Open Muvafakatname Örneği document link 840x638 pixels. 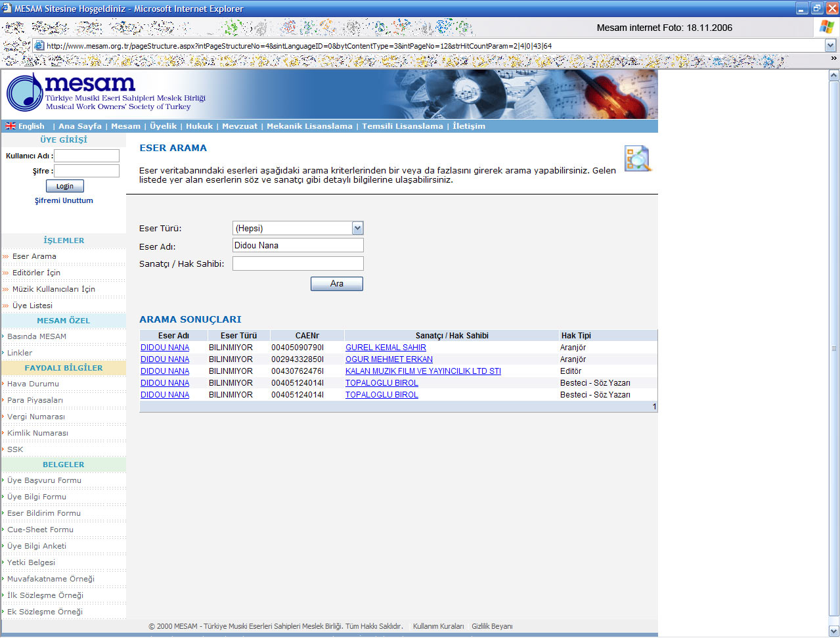(x=51, y=579)
